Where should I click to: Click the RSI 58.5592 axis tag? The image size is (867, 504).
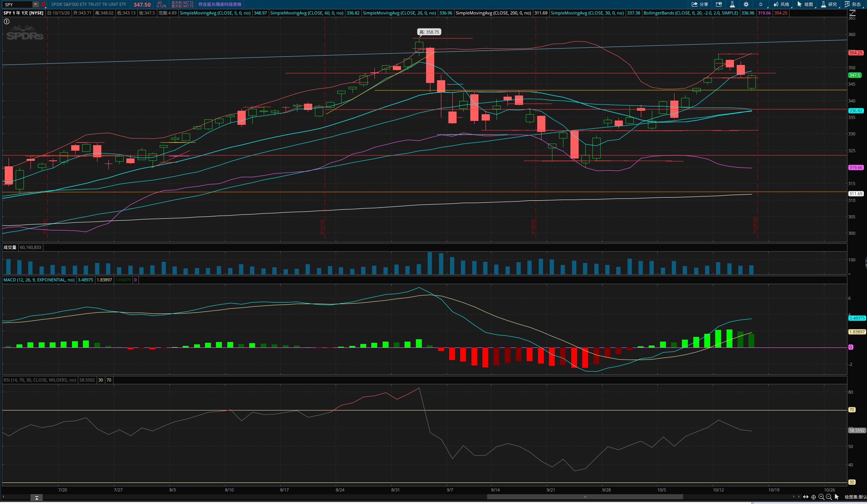point(857,430)
